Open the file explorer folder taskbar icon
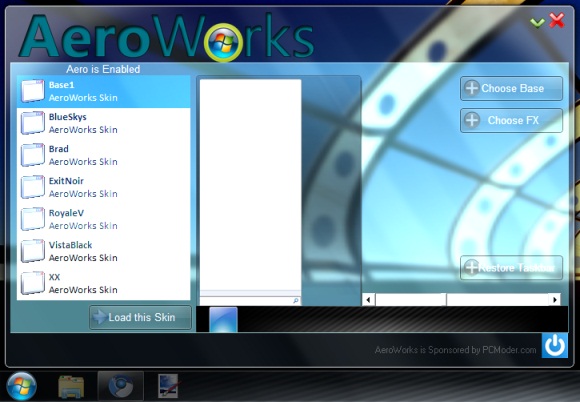Screen dimensions: 580x402 [71, 386]
